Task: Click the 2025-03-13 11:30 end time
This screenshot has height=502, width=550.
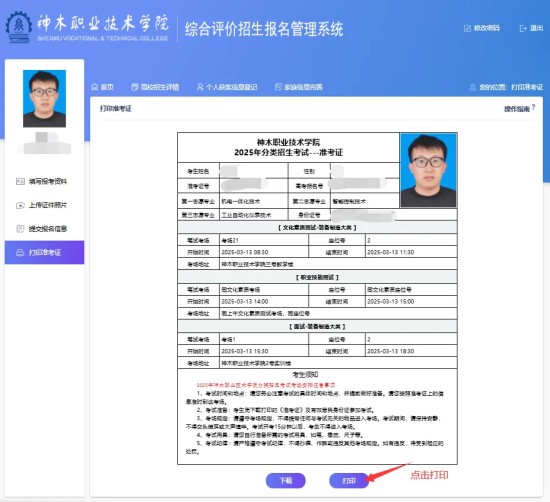Action: [411, 252]
